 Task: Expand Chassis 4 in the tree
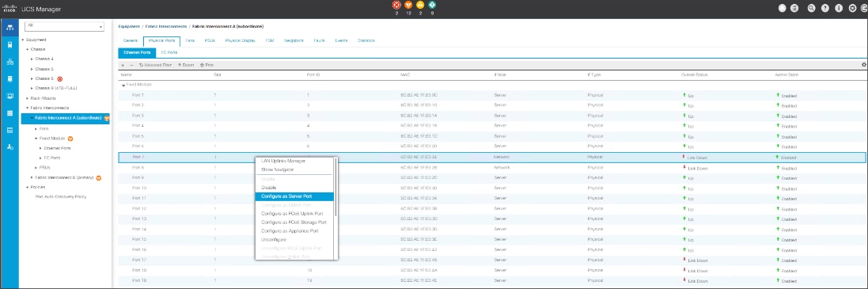click(32, 59)
